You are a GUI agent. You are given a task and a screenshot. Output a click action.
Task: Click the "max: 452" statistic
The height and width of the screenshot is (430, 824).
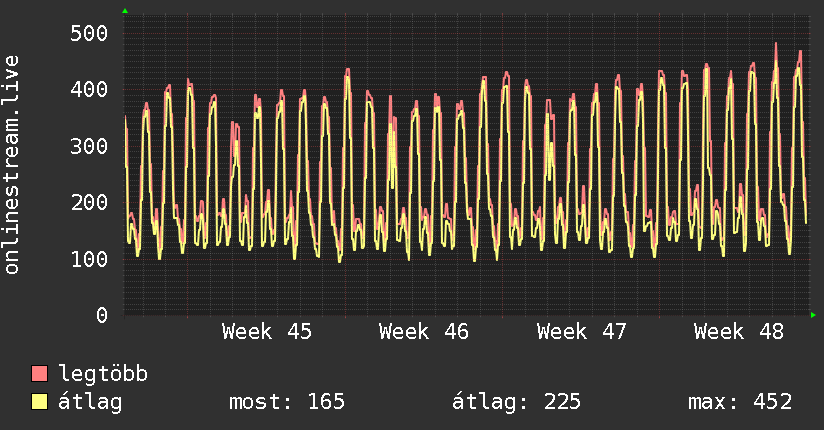pyautogui.click(x=740, y=402)
